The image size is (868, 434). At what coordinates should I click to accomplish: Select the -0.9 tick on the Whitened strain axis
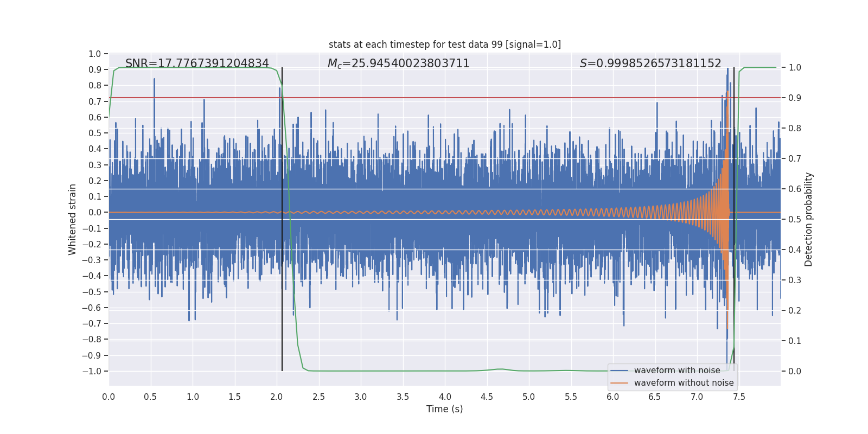pyautogui.click(x=92, y=355)
